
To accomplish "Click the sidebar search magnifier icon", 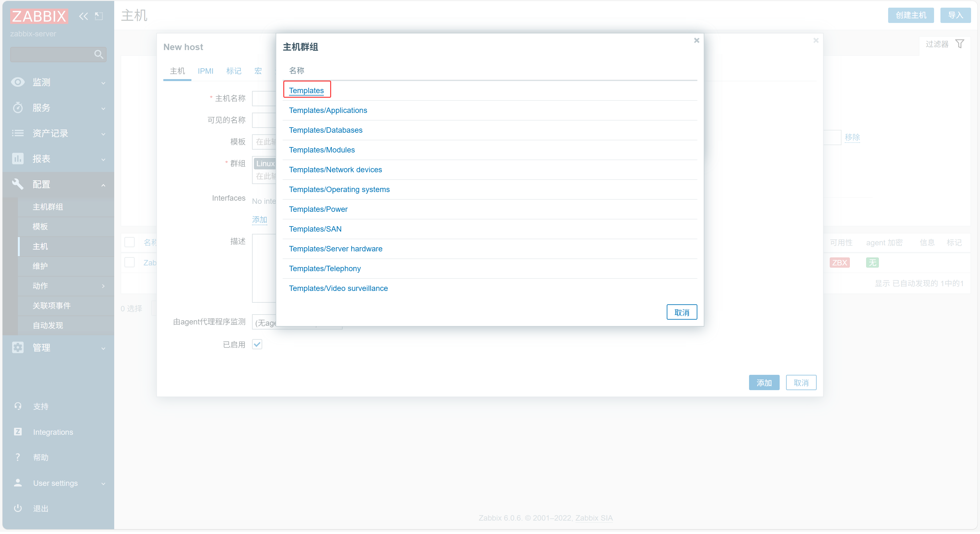I will coord(99,54).
